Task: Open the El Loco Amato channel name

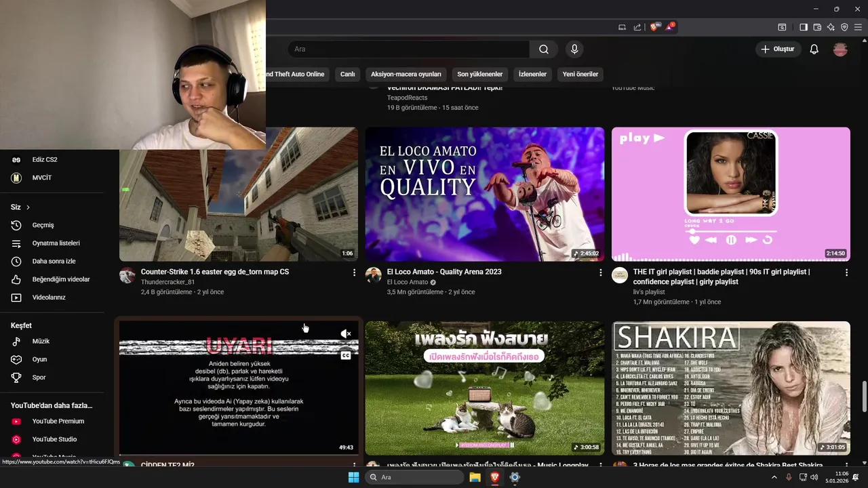Action: pos(408,282)
